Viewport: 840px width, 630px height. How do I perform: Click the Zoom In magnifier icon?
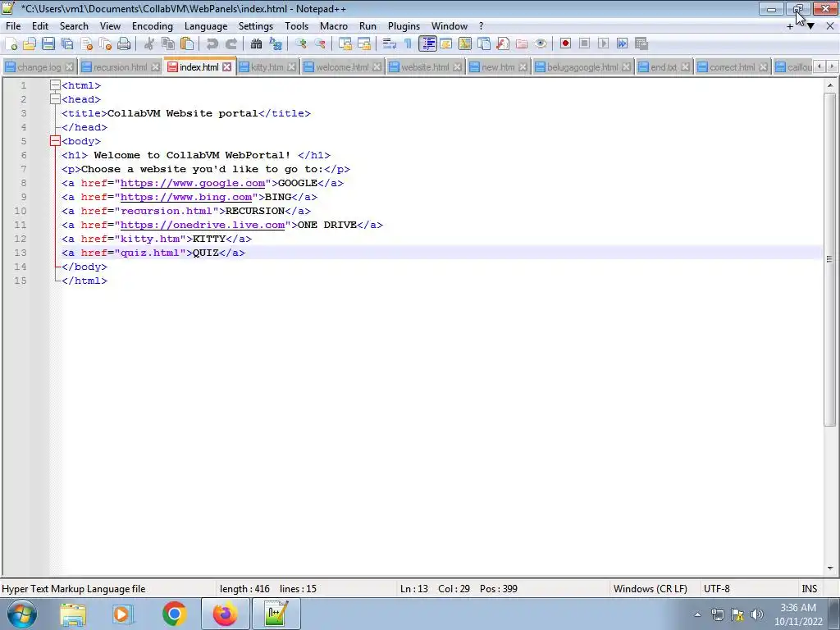[300, 44]
